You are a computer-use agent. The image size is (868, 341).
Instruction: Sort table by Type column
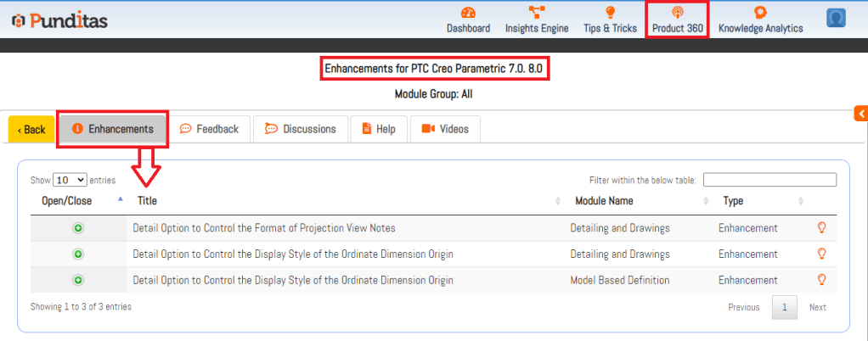pos(733,201)
